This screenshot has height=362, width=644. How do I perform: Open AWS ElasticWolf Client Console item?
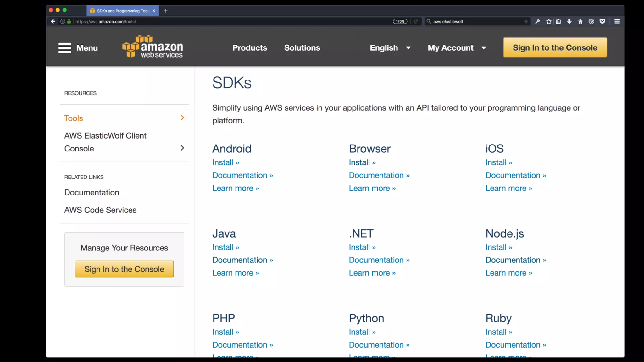[x=105, y=142]
